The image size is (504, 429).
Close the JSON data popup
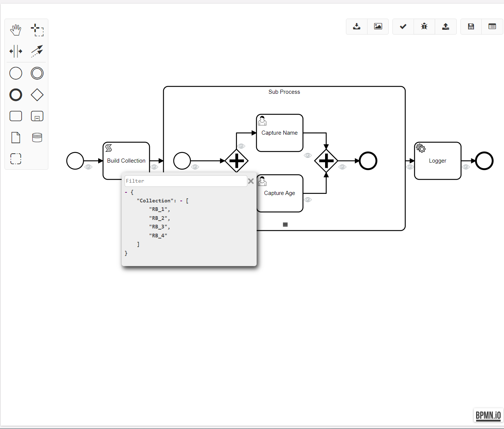tap(251, 181)
